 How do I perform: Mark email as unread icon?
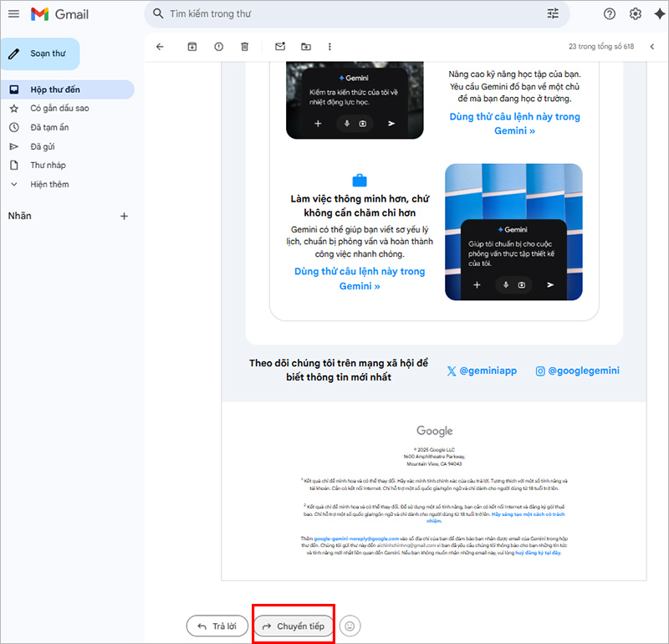click(x=280, y=47)
